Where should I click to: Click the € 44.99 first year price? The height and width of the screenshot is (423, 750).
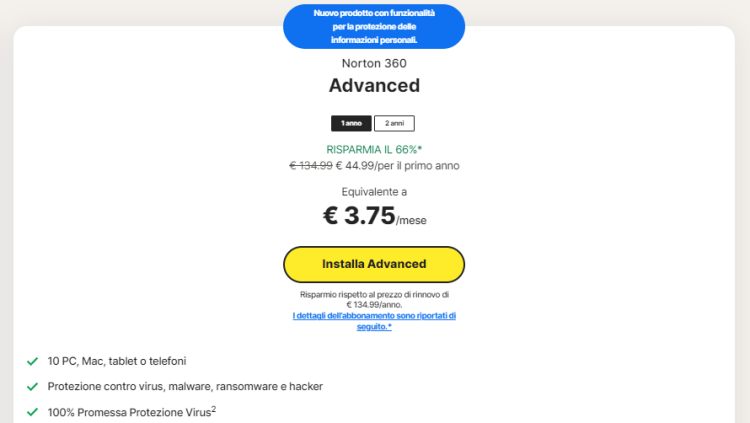pos(353,166)
